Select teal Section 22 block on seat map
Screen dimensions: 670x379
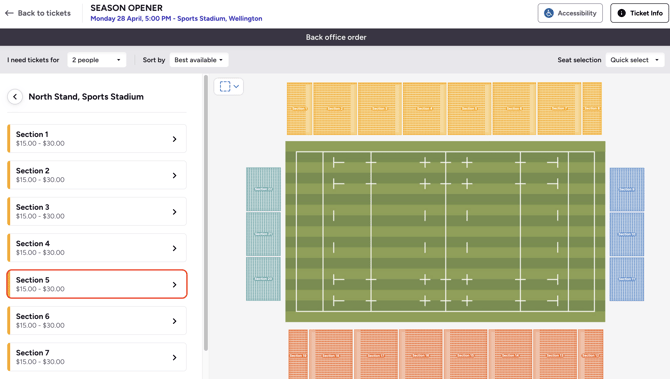pyautogui.click(x=263, y=189)
